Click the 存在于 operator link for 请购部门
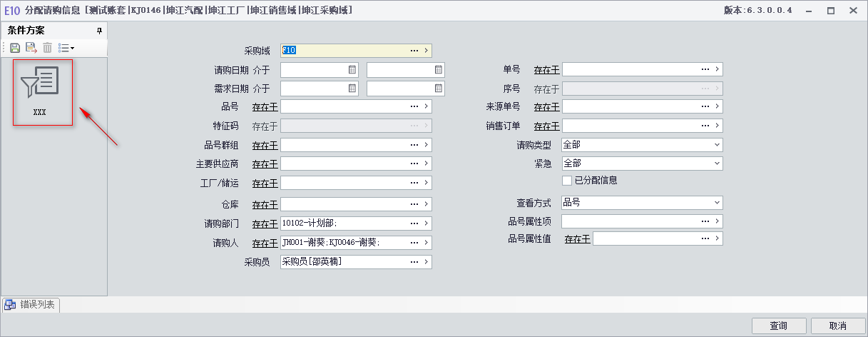 (265, 224)
